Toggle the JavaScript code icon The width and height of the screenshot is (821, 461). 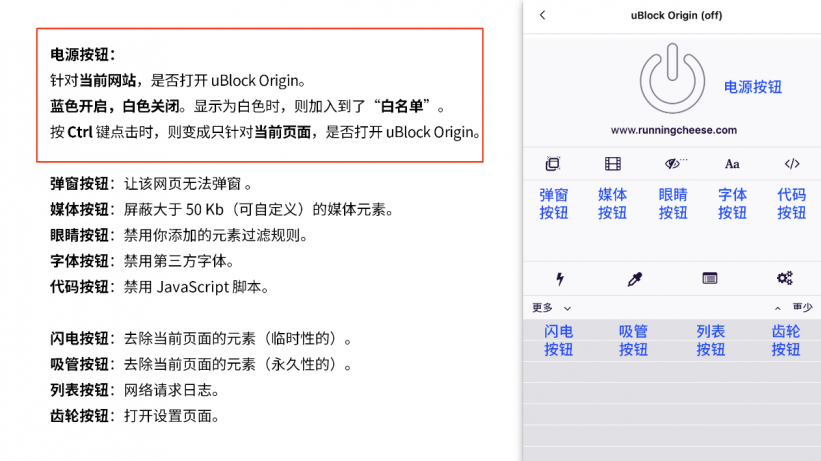[x=792, y=164]
